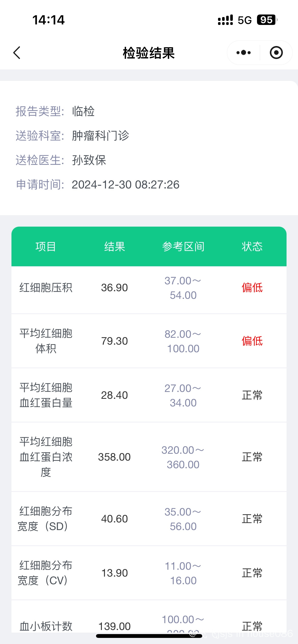This screenshot has height=644, width=298.
Task: Tap the cellular signal bars icon
Action: [225, 20]
